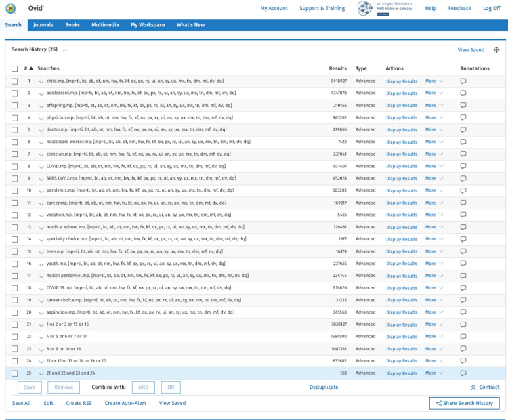Open annotation icon for search 11 career
Screen dimensions: 508x420
click(x=463, y=203)
